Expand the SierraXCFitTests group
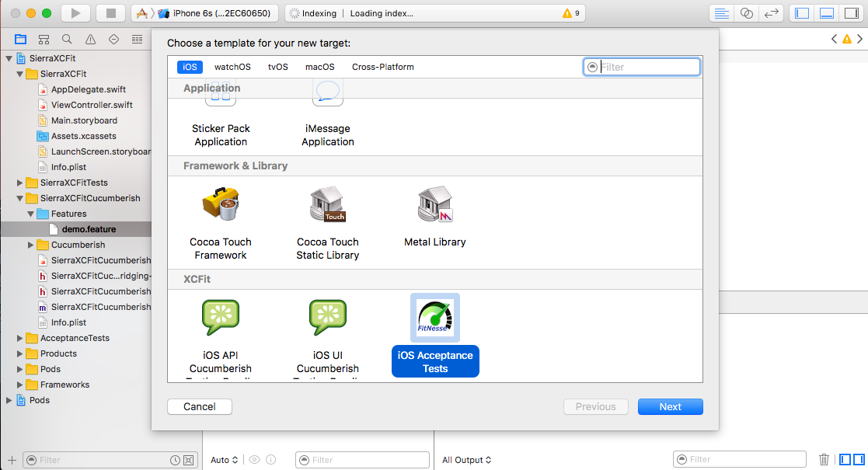The width and height of the screenshot is (868, 470). click(x=20, y=183)
